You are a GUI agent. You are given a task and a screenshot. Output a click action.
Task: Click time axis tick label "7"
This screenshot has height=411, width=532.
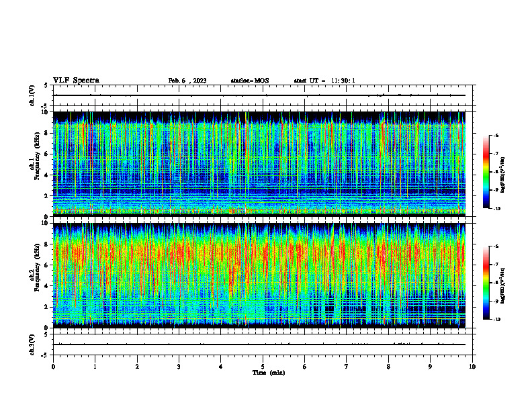[347, 367]
